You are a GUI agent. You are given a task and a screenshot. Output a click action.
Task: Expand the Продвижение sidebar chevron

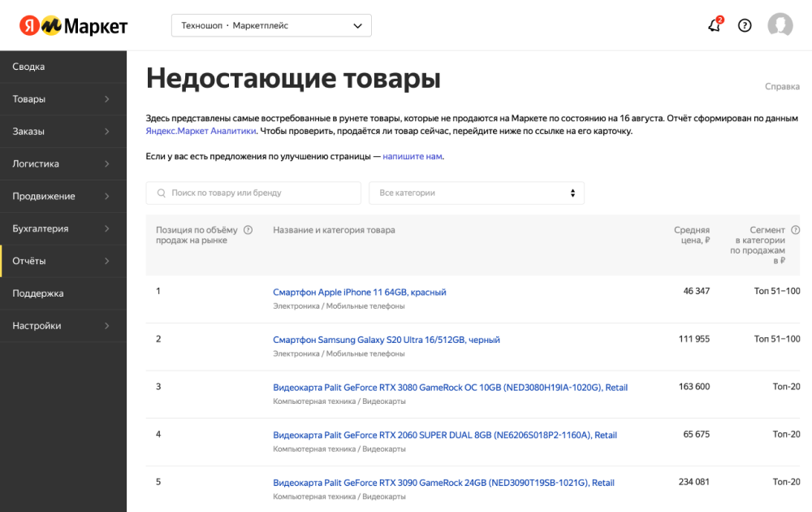[x=106, y=197]
